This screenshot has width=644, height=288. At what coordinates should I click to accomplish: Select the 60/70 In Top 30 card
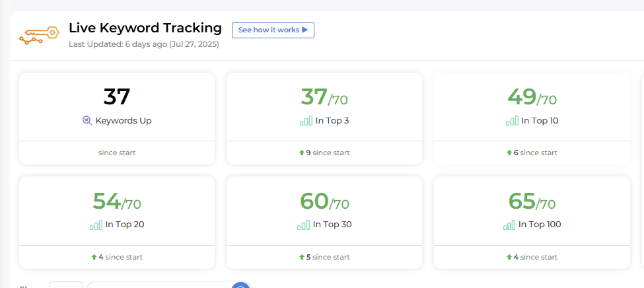324,223
